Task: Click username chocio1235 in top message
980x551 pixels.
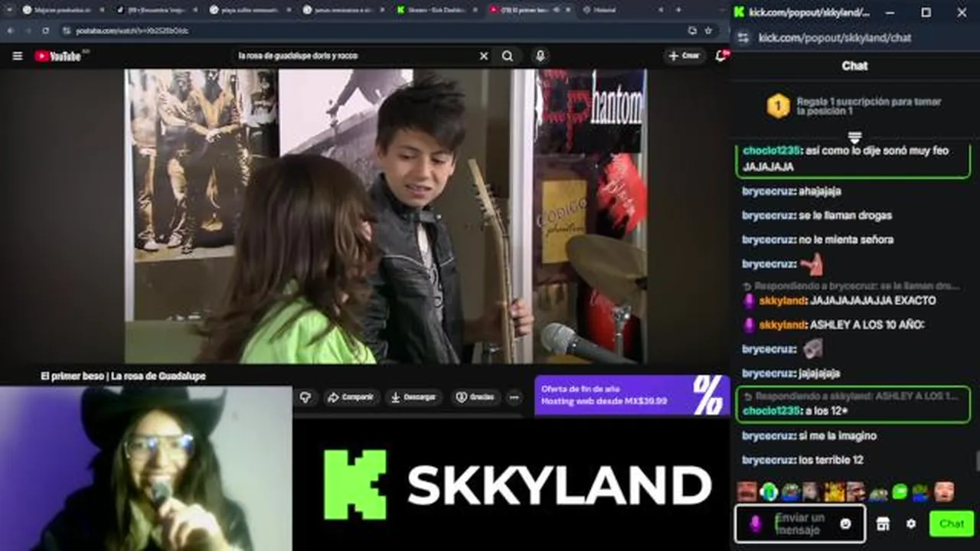Action: [770, 151]
